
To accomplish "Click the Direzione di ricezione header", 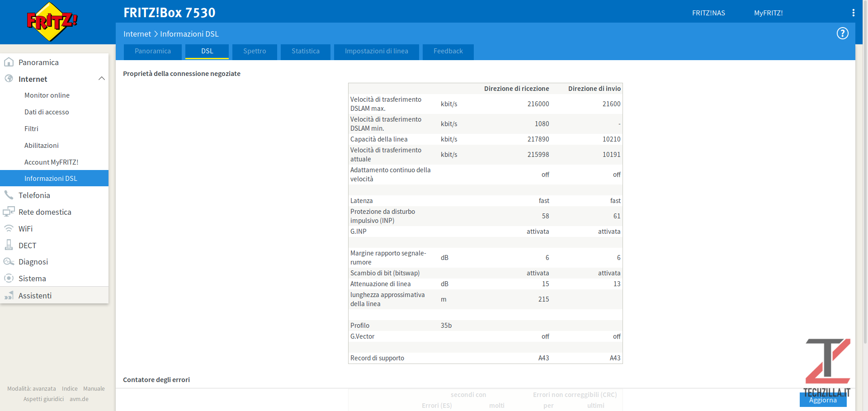I will coord(516,89).
